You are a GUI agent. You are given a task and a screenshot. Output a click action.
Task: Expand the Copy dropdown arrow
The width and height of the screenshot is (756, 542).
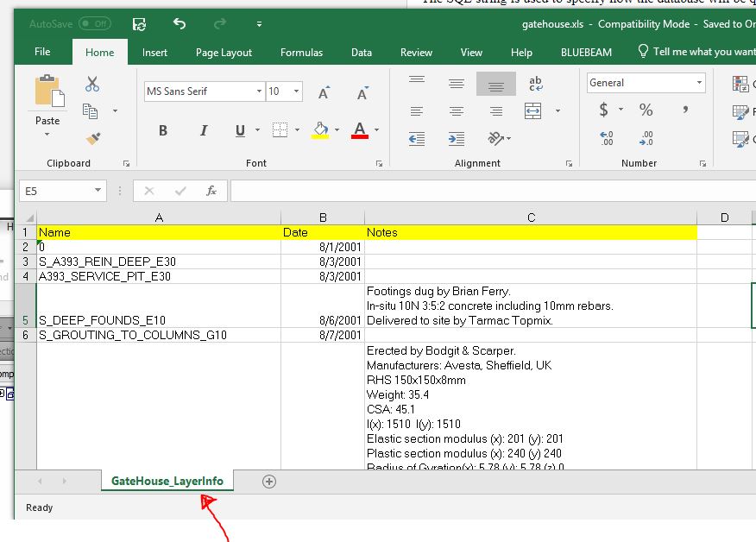pos(116,111)
